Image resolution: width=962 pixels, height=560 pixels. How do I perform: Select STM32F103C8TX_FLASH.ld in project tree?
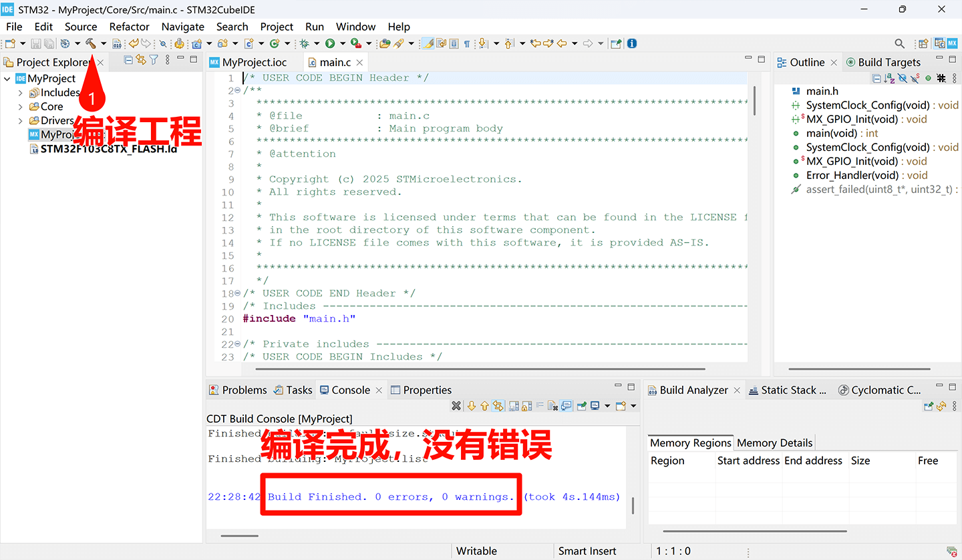coord(103,149)
